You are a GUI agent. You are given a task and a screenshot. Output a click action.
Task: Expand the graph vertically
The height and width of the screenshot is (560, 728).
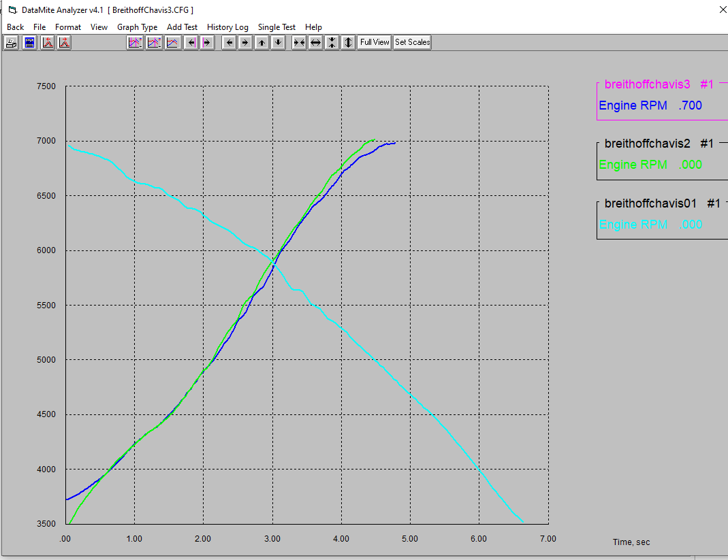tap(348, 43)
